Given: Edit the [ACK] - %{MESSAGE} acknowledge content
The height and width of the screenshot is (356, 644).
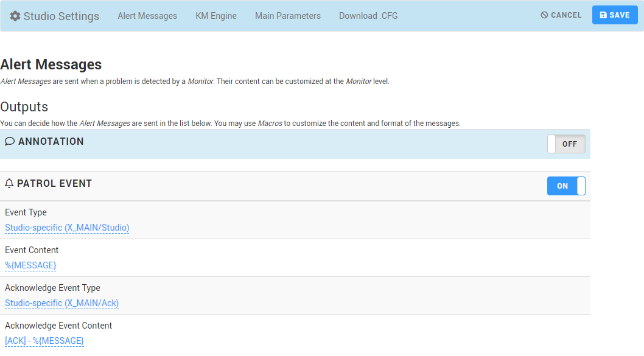Looking at the screenshot, I should [x=44, y=340].
